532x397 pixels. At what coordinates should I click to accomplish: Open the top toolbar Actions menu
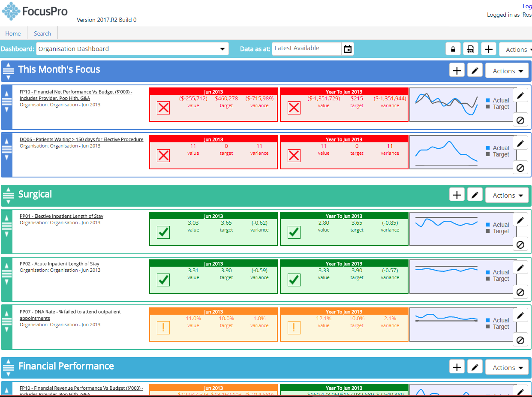point(516,50)
